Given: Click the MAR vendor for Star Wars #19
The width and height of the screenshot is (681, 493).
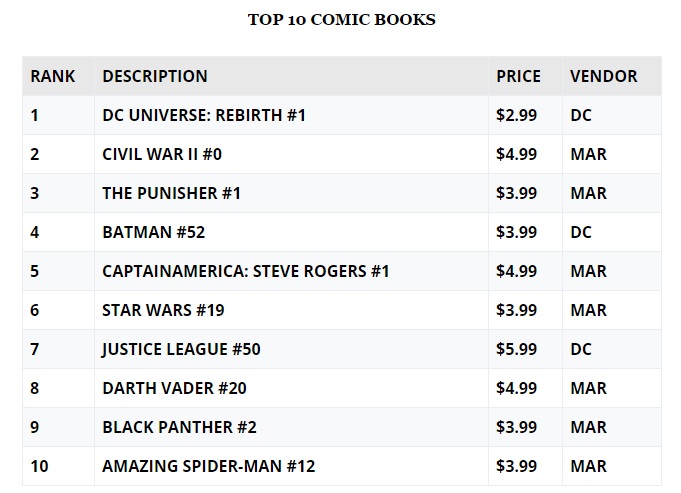Looking at the screenshot, I should coord(588,310).
